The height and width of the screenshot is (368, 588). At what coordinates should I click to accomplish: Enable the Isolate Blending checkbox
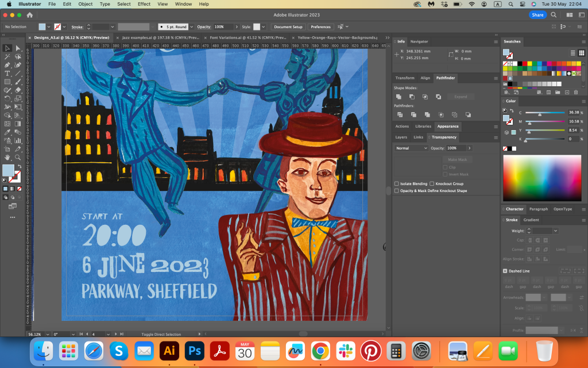(x=397, y=183)
